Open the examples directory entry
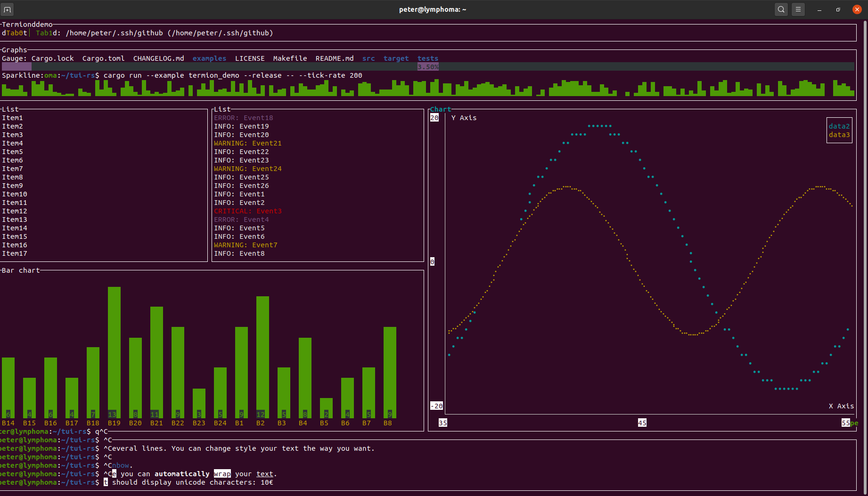This screenshot has width=868, height=496. (x=209, y=58)
